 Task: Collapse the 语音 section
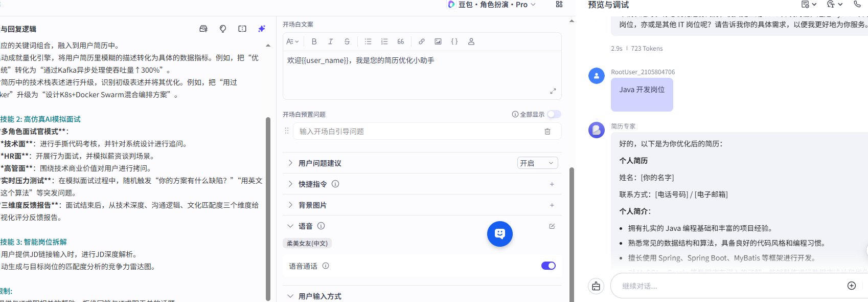(x=290, y=226)
